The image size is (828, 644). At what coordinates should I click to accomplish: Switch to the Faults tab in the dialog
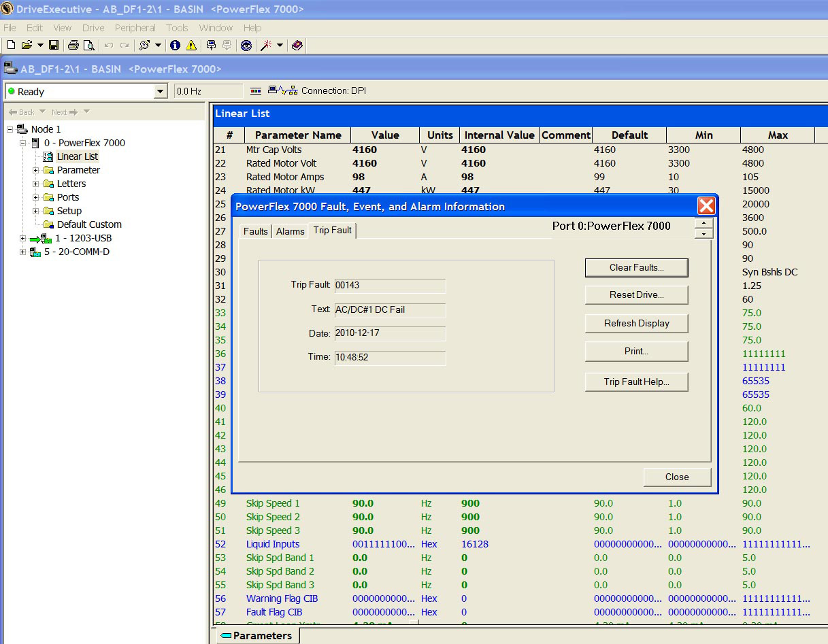click(x=256, y=231)
